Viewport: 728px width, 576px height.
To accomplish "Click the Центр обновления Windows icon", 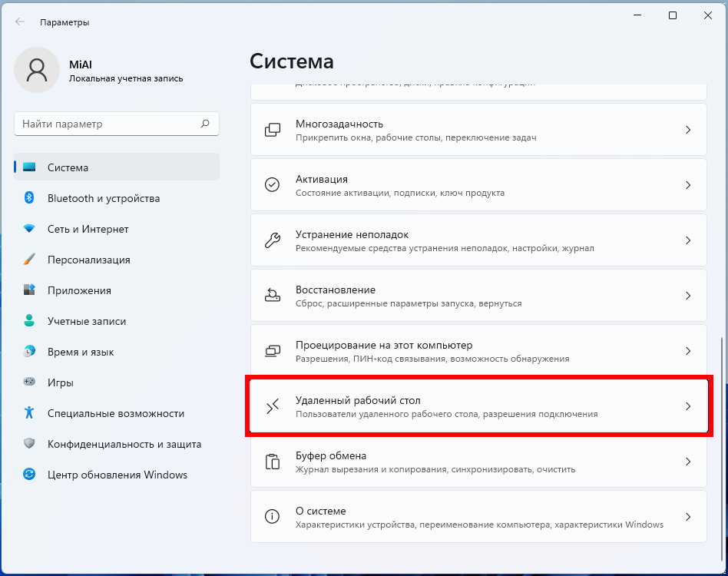I will coord(29,475).
